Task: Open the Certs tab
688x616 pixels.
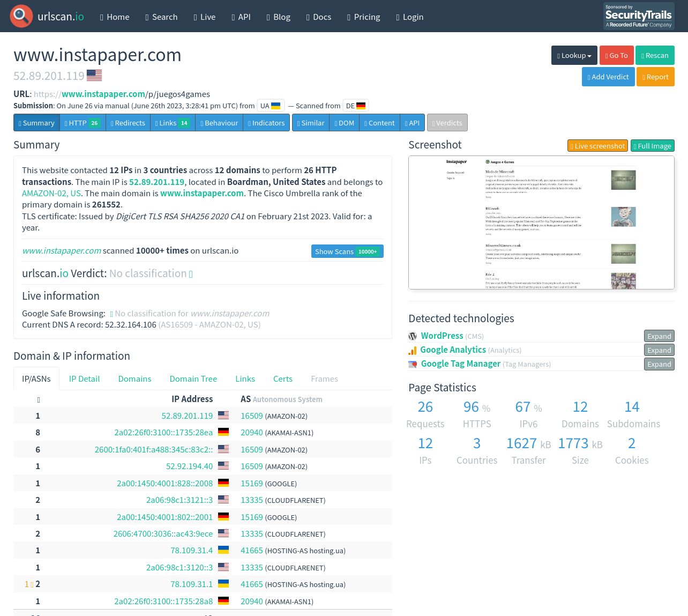Action: coord(283,378)
